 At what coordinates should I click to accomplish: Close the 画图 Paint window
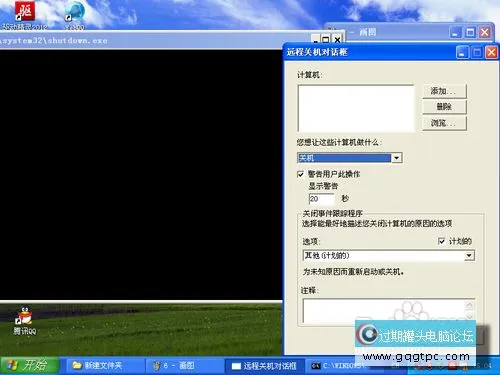[x=485, y=32]
